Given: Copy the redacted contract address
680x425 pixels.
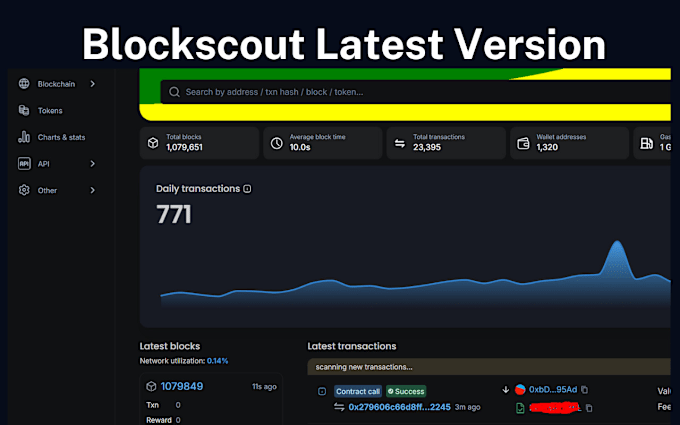Looking at the screenshot, I should 589,408.
